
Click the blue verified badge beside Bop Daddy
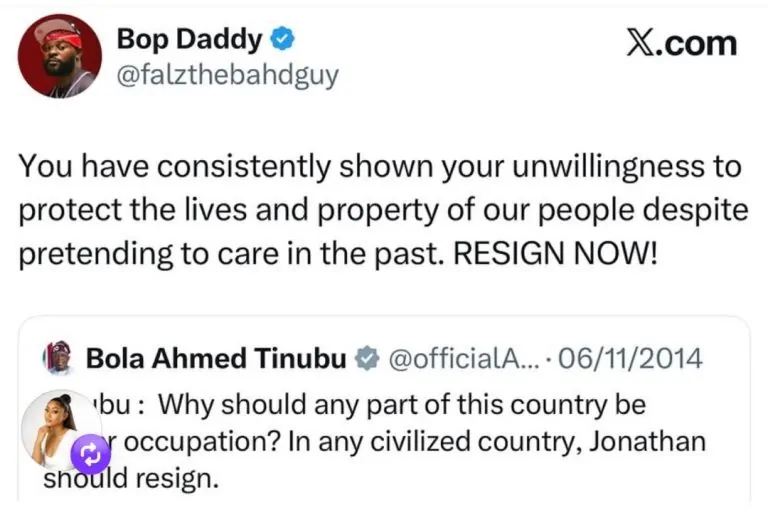pyautogui.click(x=284, y=39)
